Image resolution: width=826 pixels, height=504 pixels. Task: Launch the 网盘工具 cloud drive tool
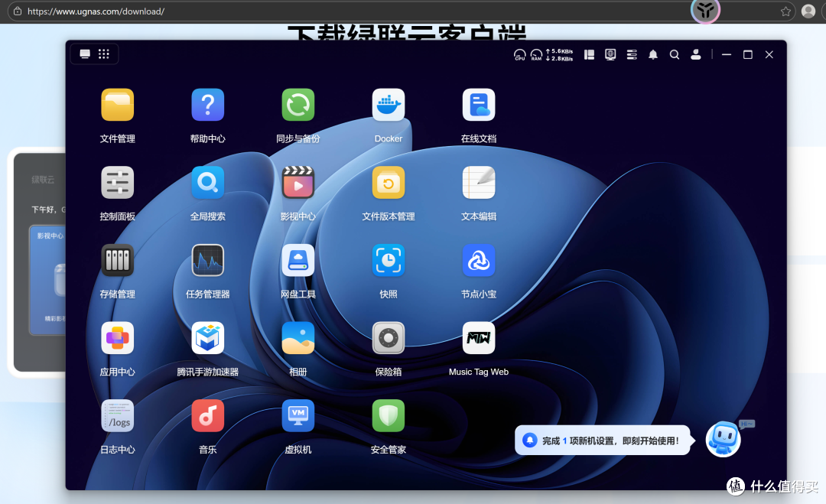[298, 261]
